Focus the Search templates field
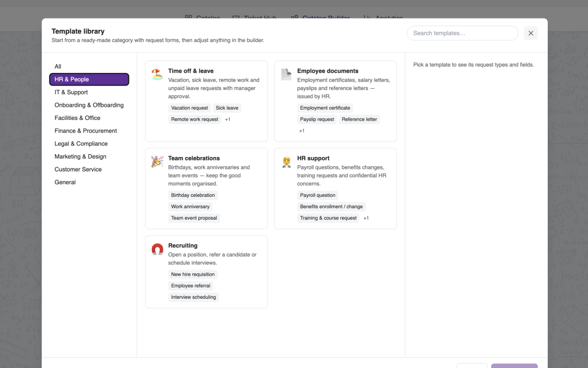588x368 pixels. pos(462,33)
